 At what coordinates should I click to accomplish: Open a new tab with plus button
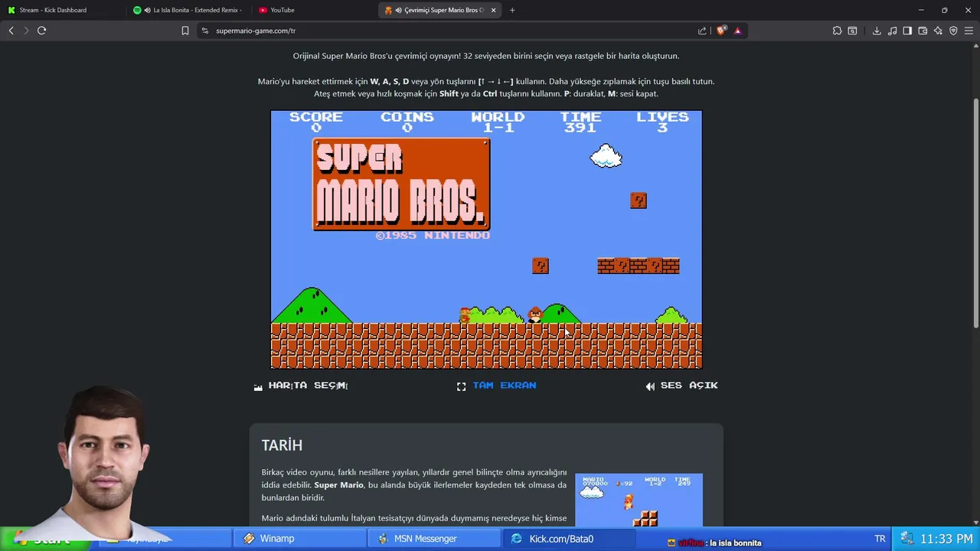coord(512,10)
